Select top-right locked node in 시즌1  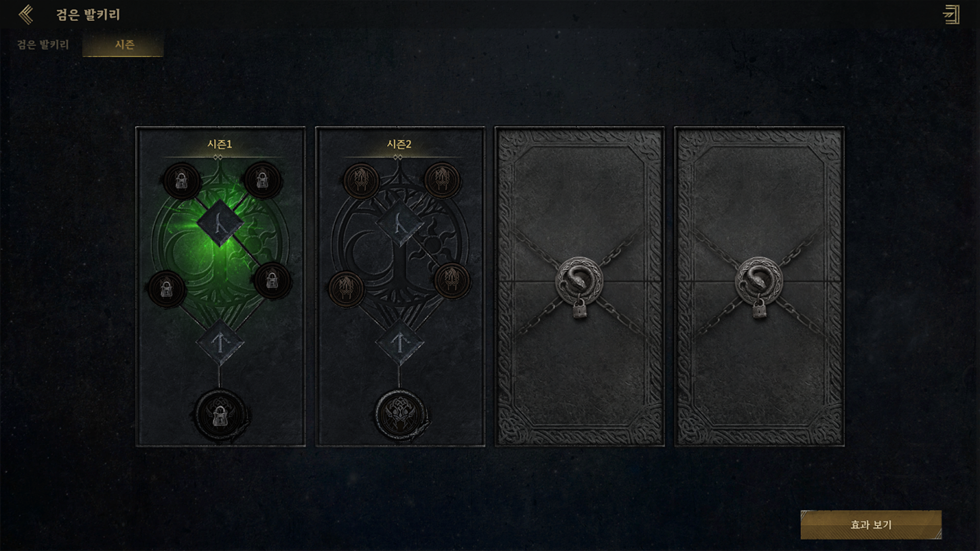tap(263, 180)
